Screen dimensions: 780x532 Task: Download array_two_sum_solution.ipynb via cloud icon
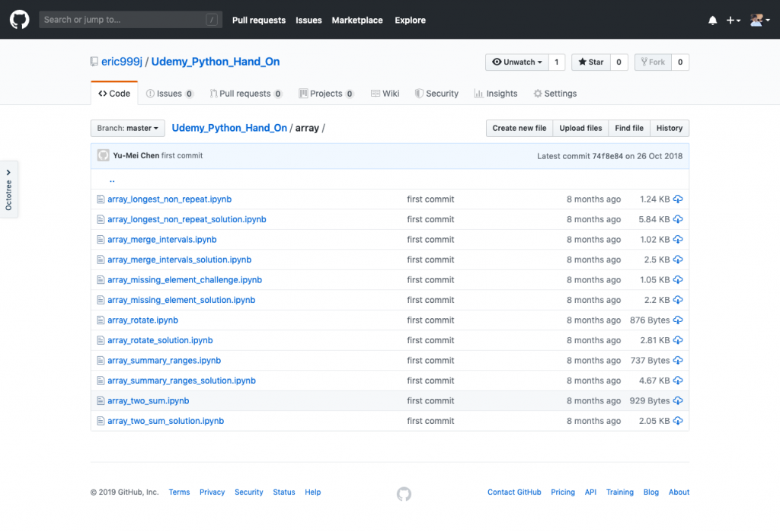point(677,421)
